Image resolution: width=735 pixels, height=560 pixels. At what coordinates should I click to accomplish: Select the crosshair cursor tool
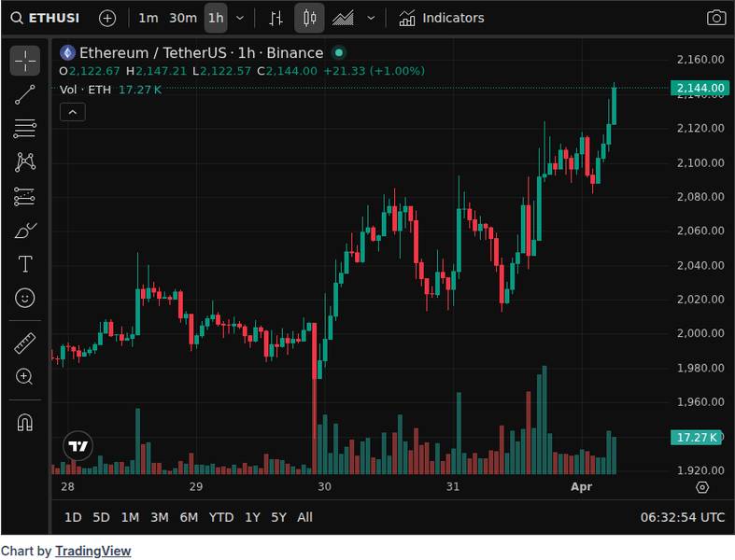tap(25, 61)
